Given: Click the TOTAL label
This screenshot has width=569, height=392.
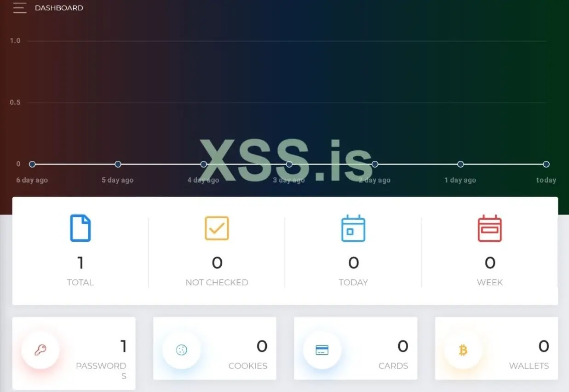Looking at the screenshot, I should click(x=80, y=283).
